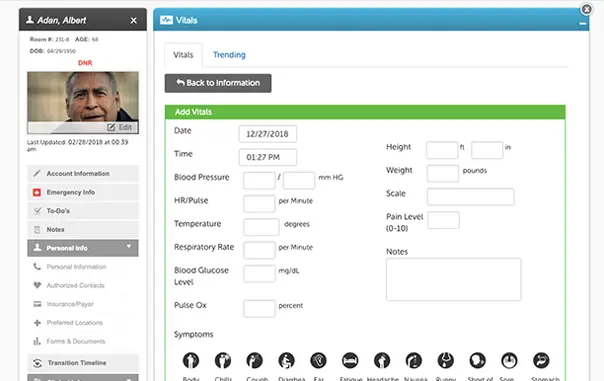
Task: Click the red DNR label
Action: point(85,63)
